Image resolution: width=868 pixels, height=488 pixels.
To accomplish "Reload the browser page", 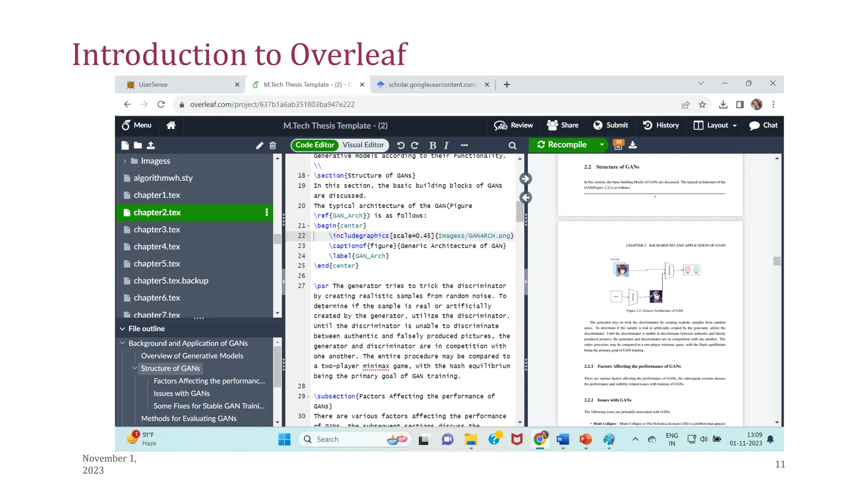I will click(x=161, y=105).
